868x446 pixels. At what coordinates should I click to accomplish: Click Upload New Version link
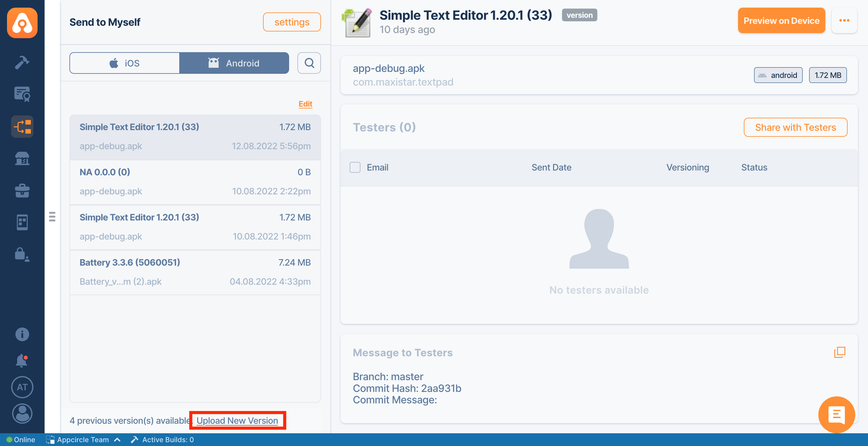pos(237,421)
